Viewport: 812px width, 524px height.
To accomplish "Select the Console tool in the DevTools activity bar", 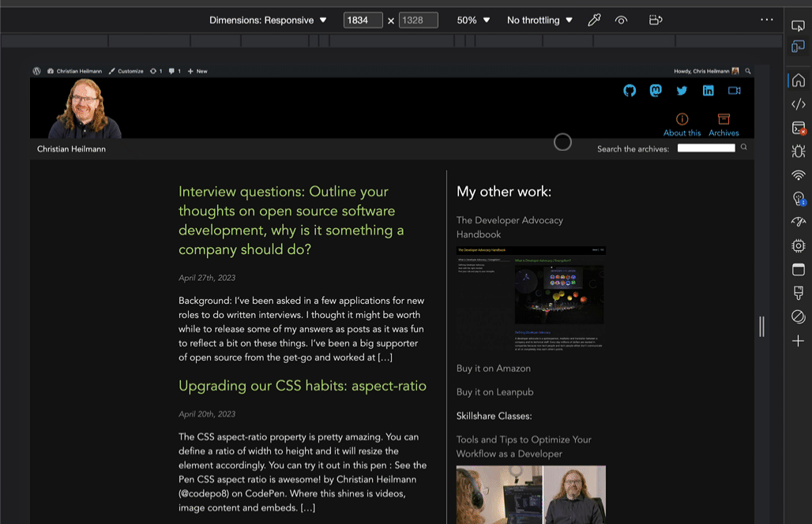I will pyautogui.click(x=798, y=126).
